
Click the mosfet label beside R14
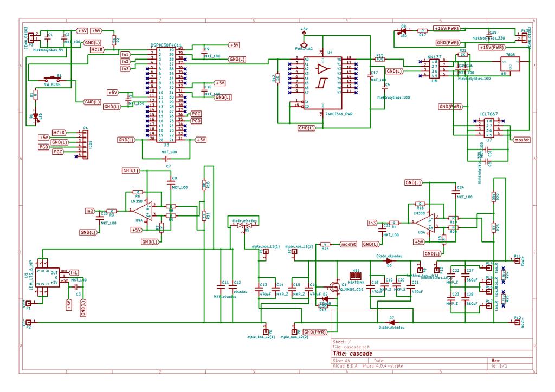tap(349, 244)
